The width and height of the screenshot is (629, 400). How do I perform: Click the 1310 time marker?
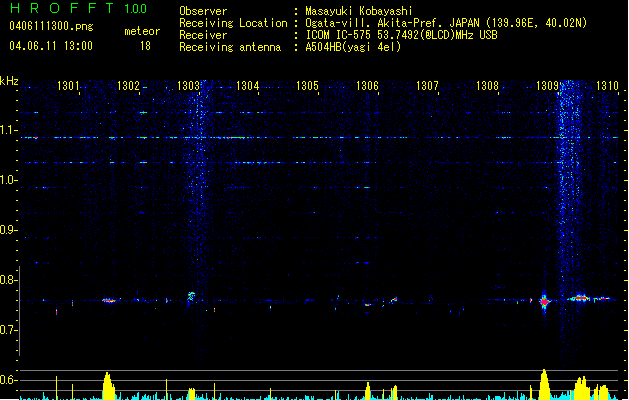click(x=607, y=85)
